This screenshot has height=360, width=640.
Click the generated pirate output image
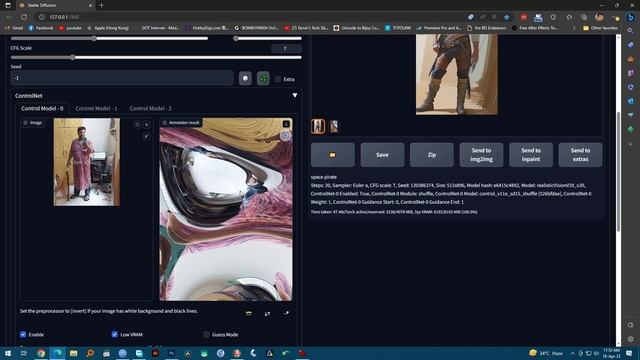[x=456, y=74]
